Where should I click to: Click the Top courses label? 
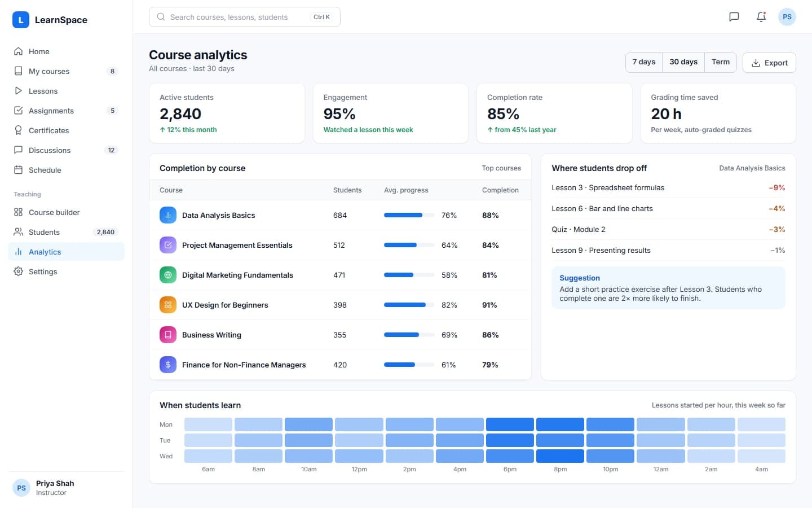[x=501, y=168]
